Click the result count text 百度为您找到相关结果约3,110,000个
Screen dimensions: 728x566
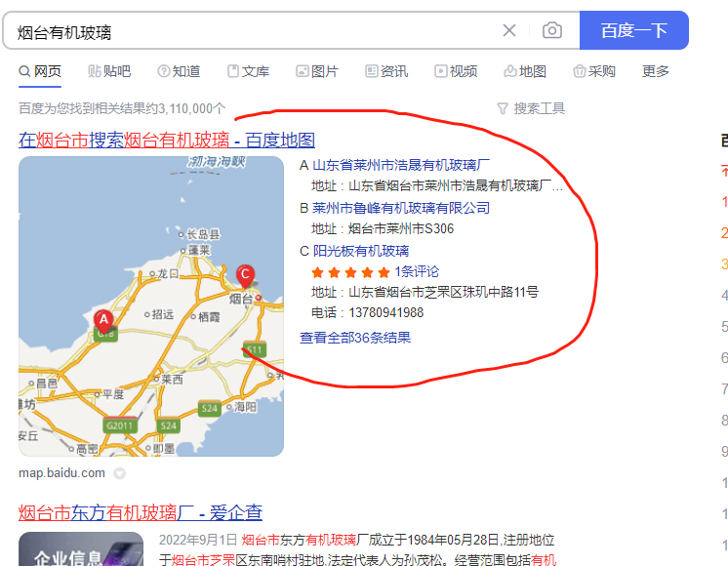122,108
